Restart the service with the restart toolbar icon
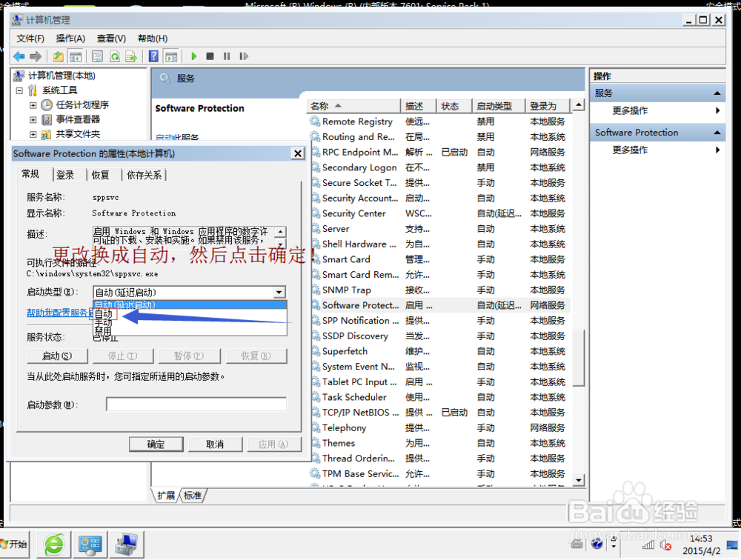This screenshot has width=741, height=560. click(245, 56)
